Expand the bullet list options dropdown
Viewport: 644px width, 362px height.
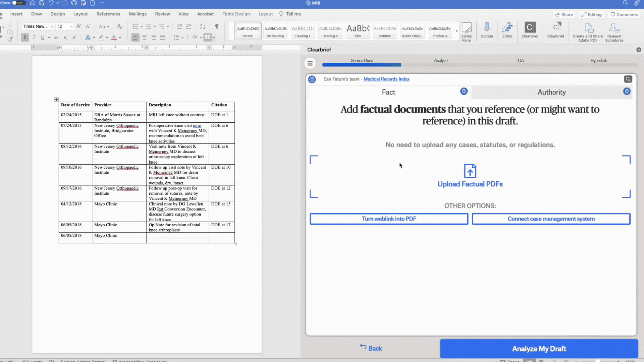141,26
